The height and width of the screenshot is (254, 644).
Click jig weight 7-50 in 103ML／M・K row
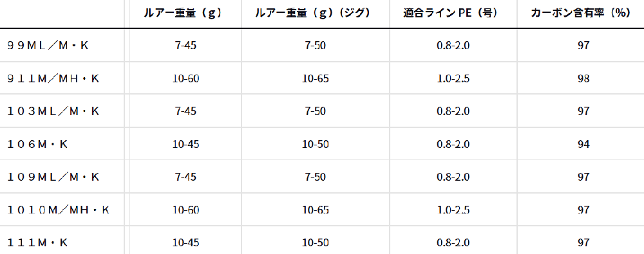(x=315, y=111)
